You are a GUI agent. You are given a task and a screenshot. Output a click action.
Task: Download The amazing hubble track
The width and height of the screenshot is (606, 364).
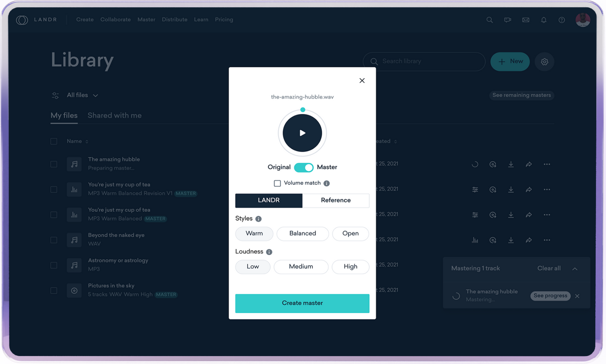tap(511, 164)
